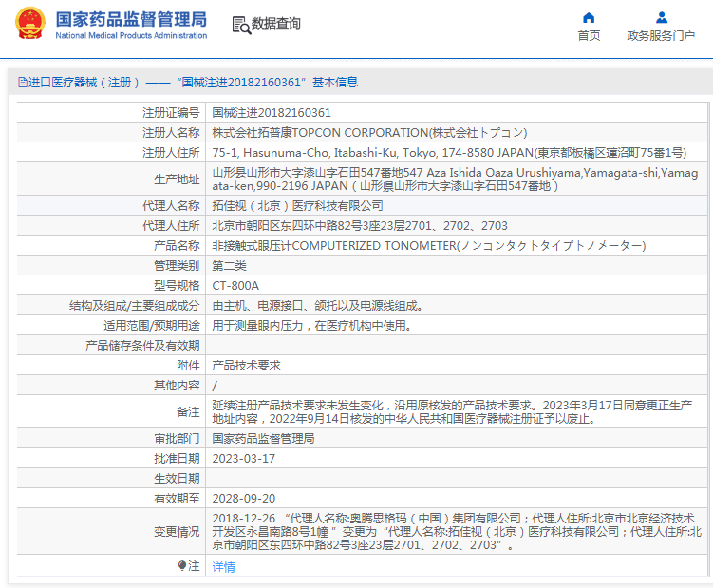This screenshot has height=588, width=713.
Task: Click model value CT-800A
Action: click(x=235, y=286)
